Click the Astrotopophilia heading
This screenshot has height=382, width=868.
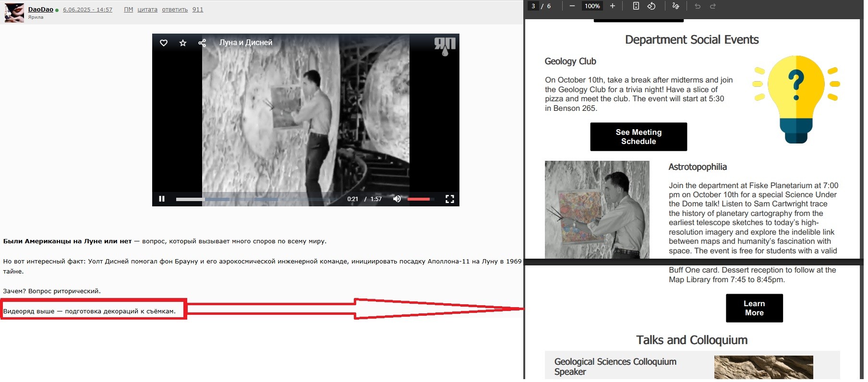698,167
